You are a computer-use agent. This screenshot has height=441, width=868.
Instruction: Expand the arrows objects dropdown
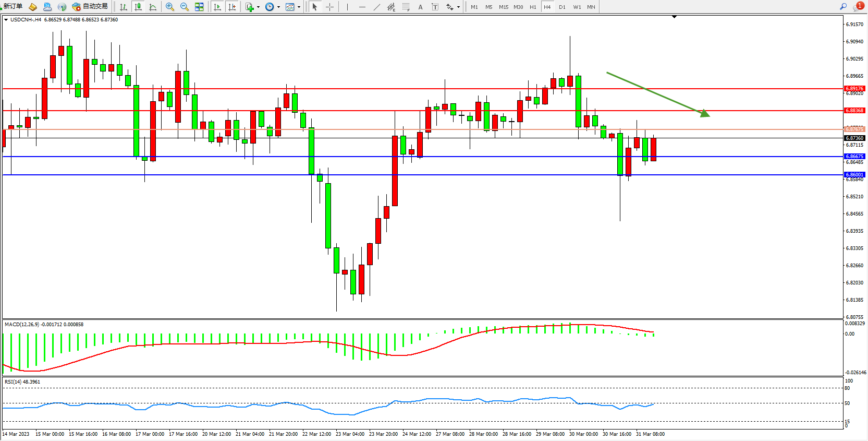(458, 7)
